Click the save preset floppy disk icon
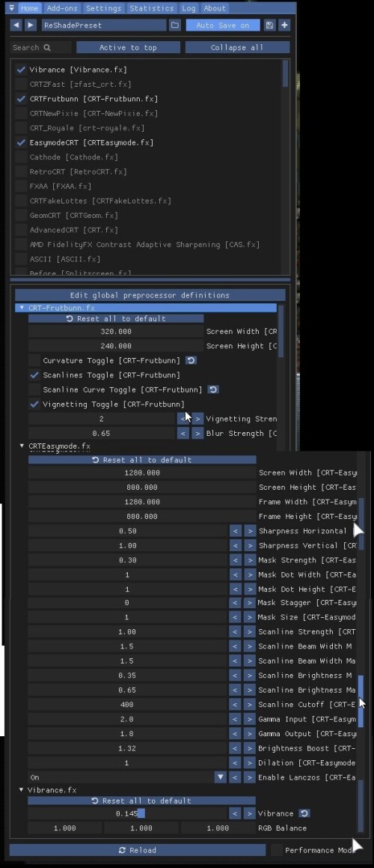The height and width of the screenshot is (868, 374). (x=269, y=25)
